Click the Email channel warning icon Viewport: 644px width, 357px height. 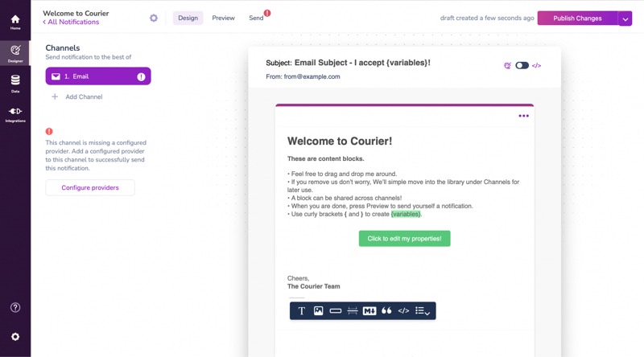141,76
